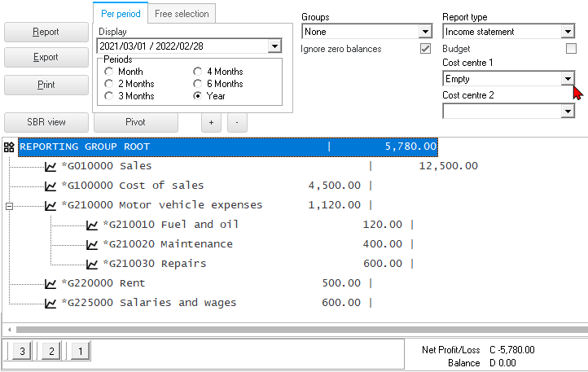Screen dimensions: 588x372
Task: Click the level 3 button
Action: (x=23, y=352)
